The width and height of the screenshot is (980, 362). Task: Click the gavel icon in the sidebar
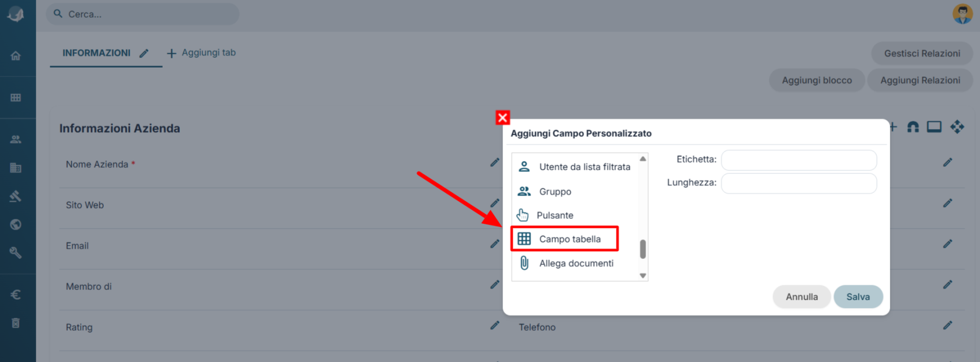point(16,196)
